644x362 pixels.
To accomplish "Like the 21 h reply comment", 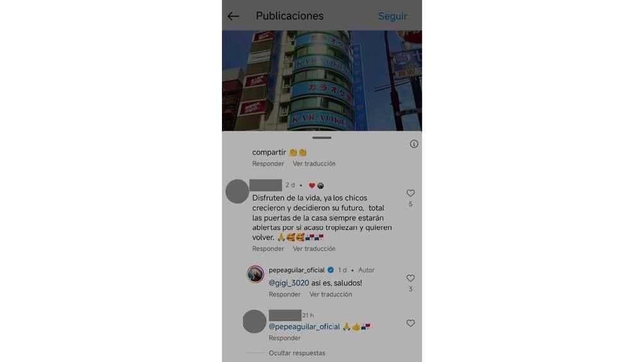I will pos(411,324).
